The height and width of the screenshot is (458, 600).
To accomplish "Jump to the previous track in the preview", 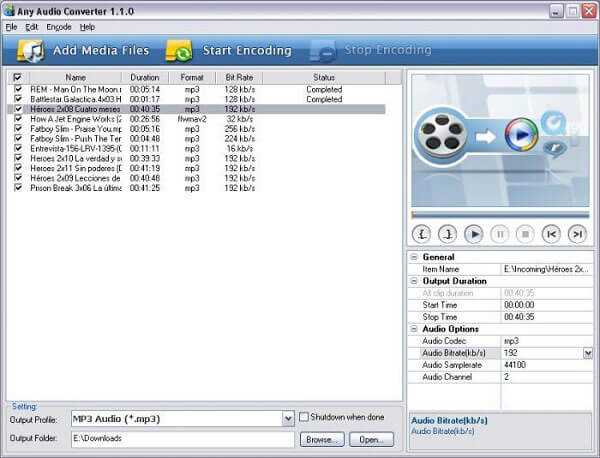I will [551, 234].
